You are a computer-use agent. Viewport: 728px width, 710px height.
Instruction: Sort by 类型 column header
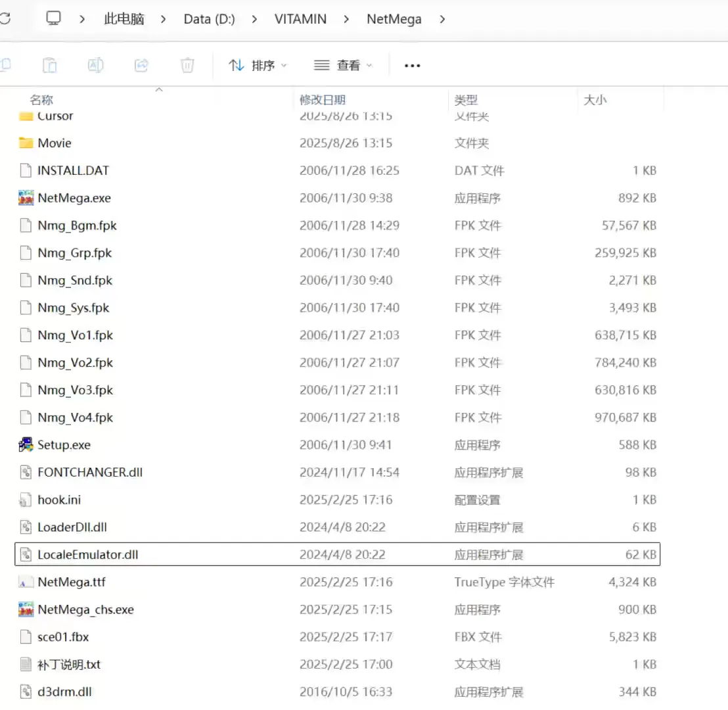tap(466, 99)
